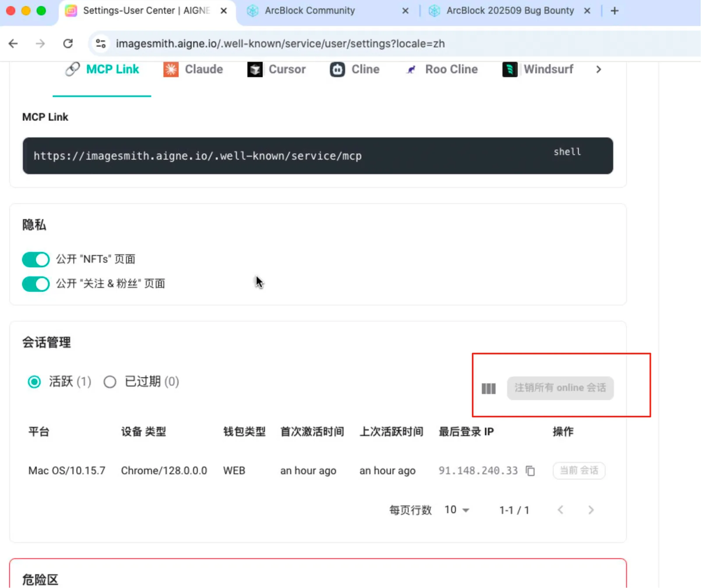This screenshot has width=701, height=588.
Task: Open site information icon in address bar
Action: coord(101,43)
